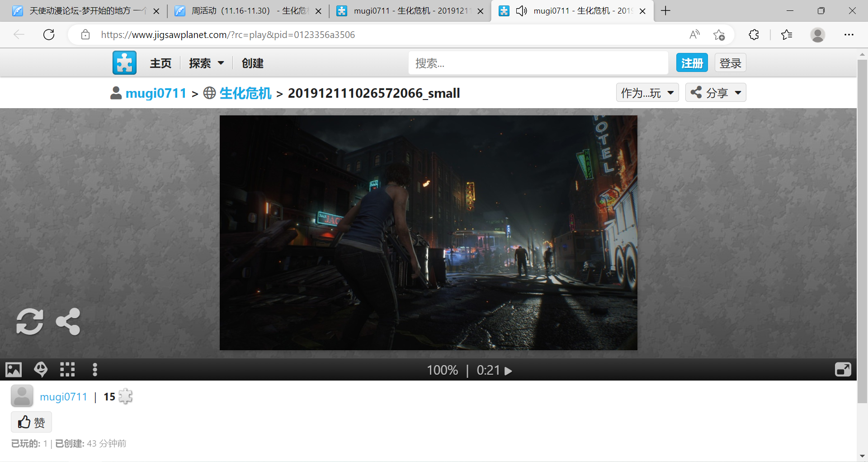
Task: Click the completed puzzle image
Action: (x=428, y=233)
